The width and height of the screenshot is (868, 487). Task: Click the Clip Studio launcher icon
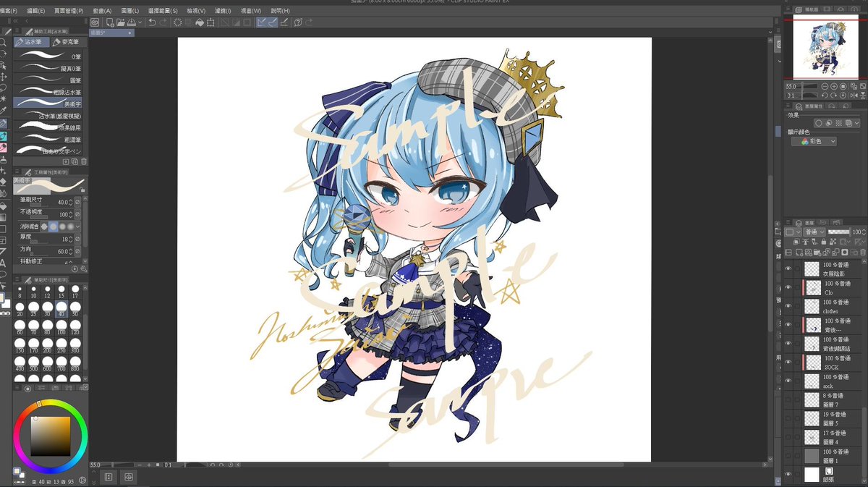(x=95, y=22)
